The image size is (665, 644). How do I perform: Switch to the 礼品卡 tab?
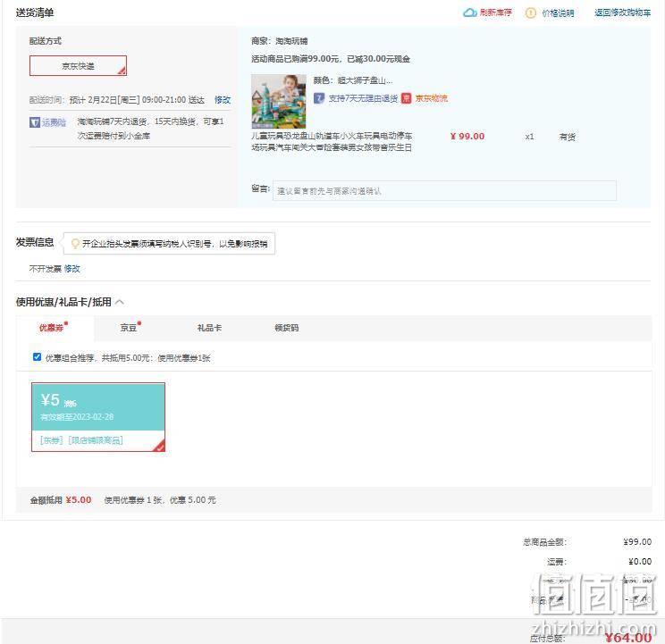(209, 328)
